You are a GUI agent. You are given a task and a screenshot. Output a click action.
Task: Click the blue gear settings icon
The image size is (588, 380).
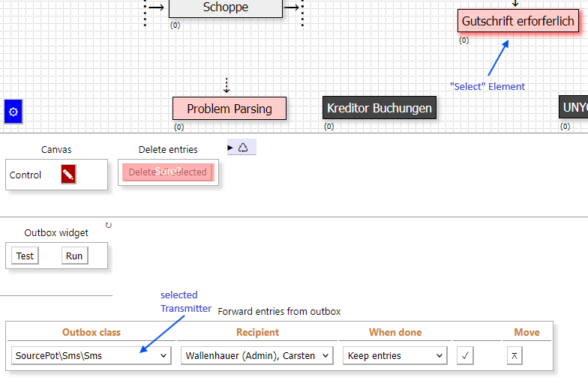tap(13, 112)
